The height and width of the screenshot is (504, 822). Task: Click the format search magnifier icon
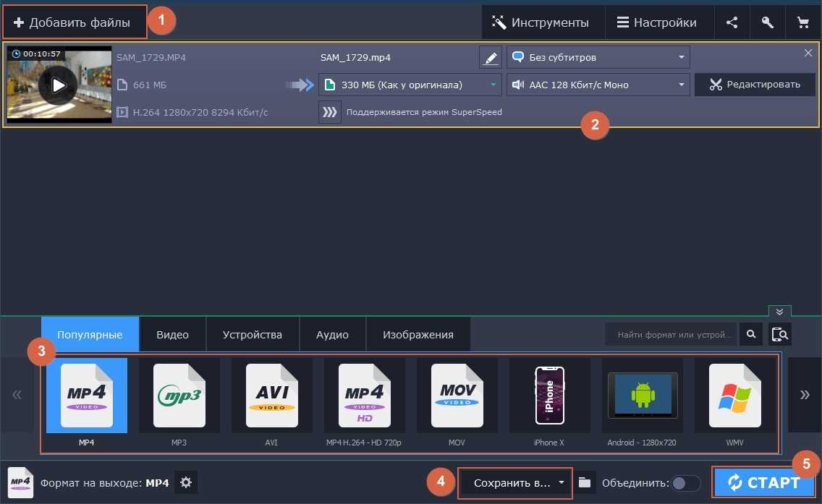pos(751,335)
